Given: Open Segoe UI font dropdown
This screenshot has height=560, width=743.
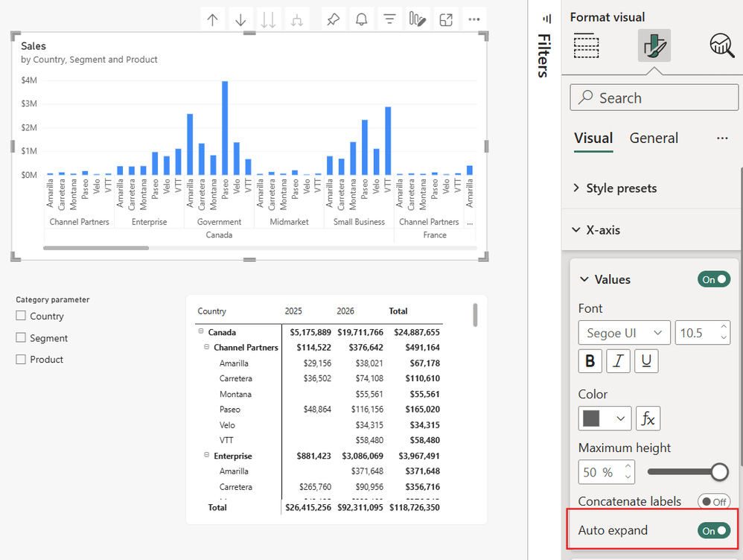Looking at the screenshot, I should 624,333.
